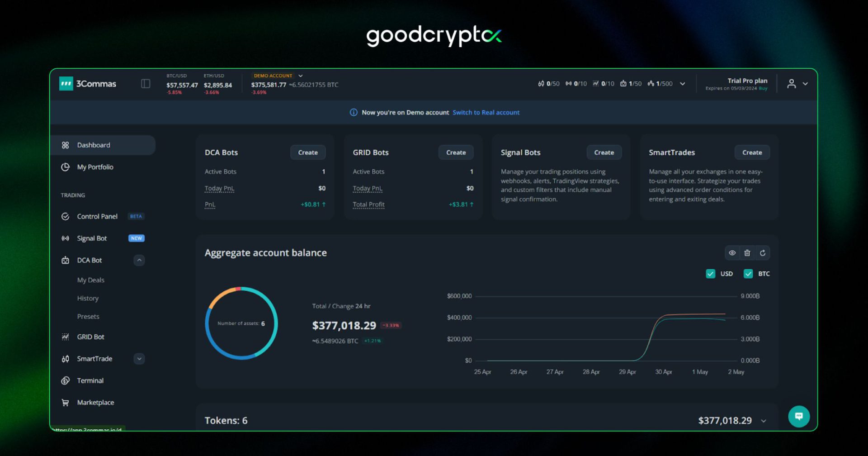Click the Signal Bot usage counter 0/10
Image resolution: width=868 pixels, height=456 pixels.
(x=576, y=84)
